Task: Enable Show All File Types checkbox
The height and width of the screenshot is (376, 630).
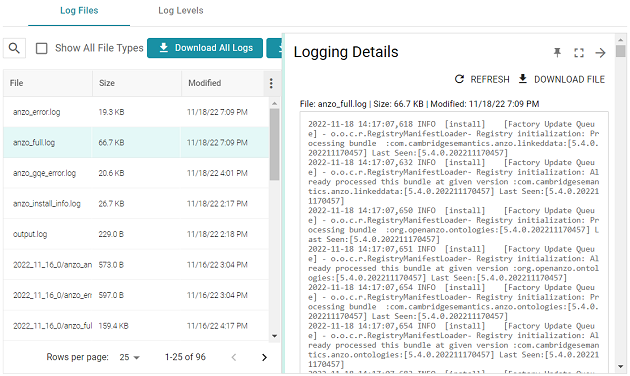Action: pos(42,49)
